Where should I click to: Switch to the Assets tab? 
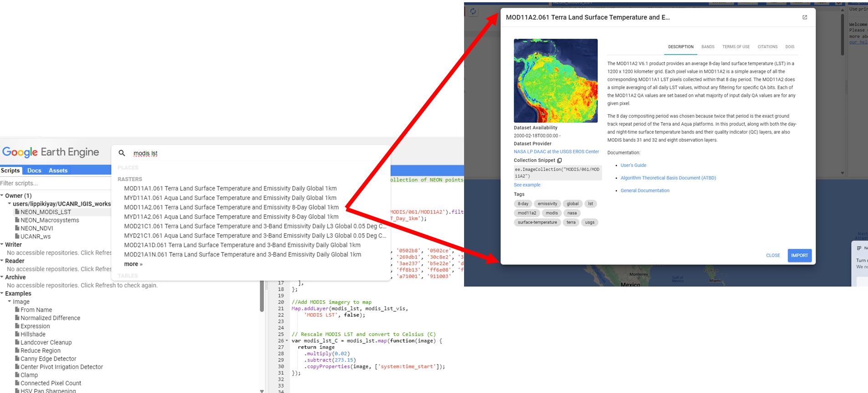click(x=58, y=171)
